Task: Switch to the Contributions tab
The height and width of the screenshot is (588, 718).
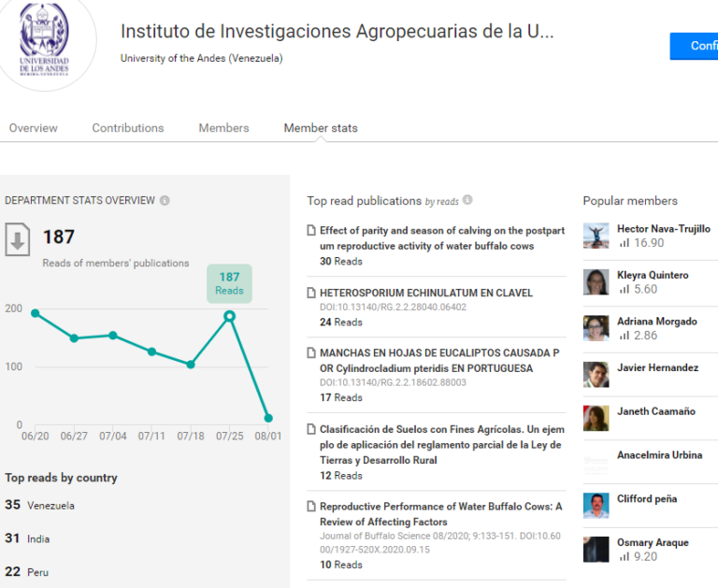Action: [x=128, y=128]
